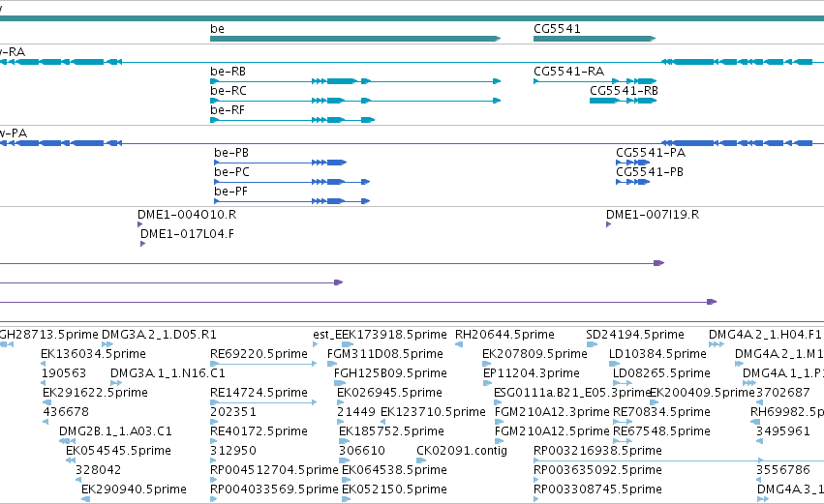
Task: Click the EK054545.5prime label
Action: (x=119, y=452)
